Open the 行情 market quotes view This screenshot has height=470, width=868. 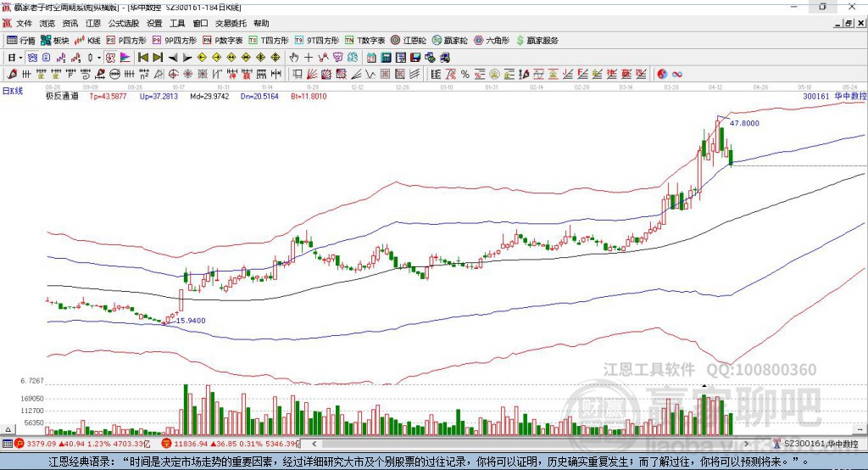coord(21,41)
